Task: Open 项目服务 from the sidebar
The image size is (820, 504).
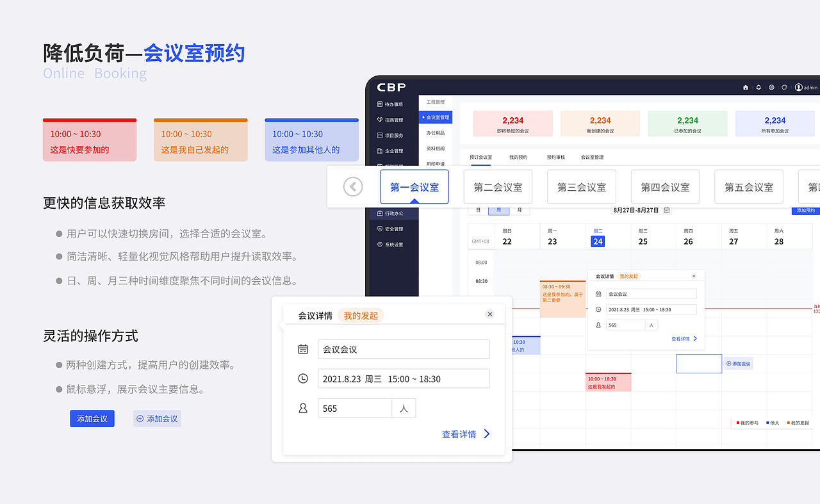Action: click(x=393, y=134)
